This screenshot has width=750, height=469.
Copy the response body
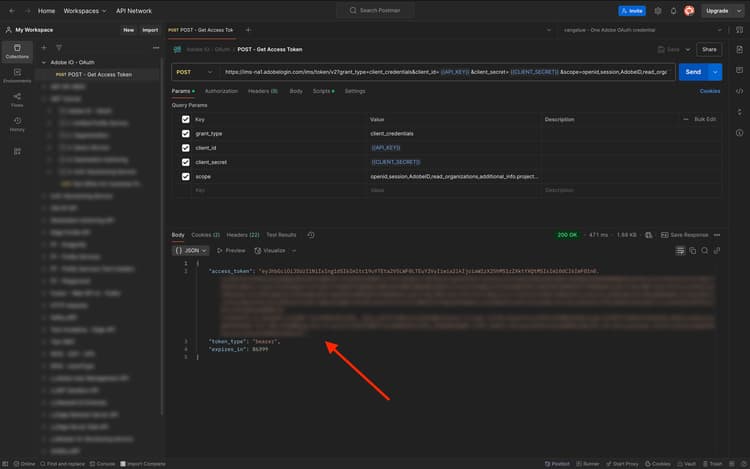(693, 251)
